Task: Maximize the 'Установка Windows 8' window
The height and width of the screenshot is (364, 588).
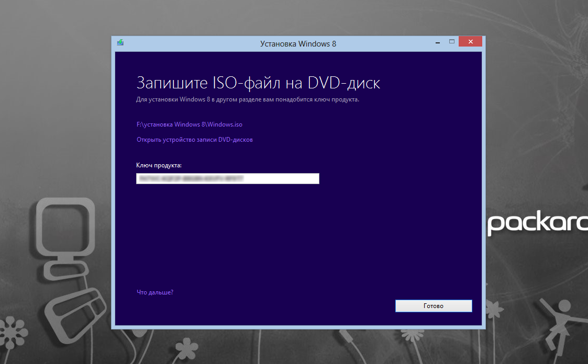Action: click(x=452, y=41)
